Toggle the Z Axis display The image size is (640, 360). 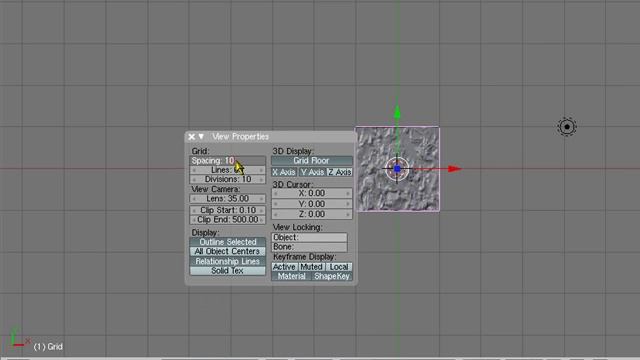click(x=340, y=172)
